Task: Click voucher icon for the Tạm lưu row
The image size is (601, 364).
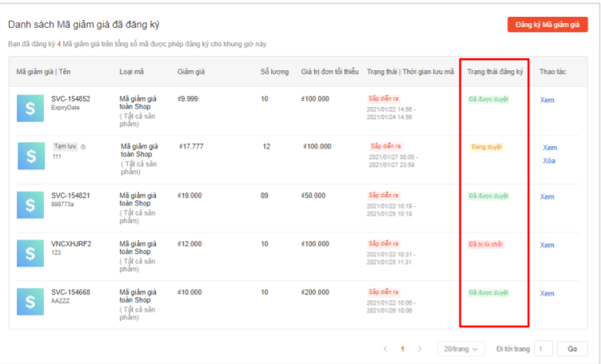Action: [31, 156]
